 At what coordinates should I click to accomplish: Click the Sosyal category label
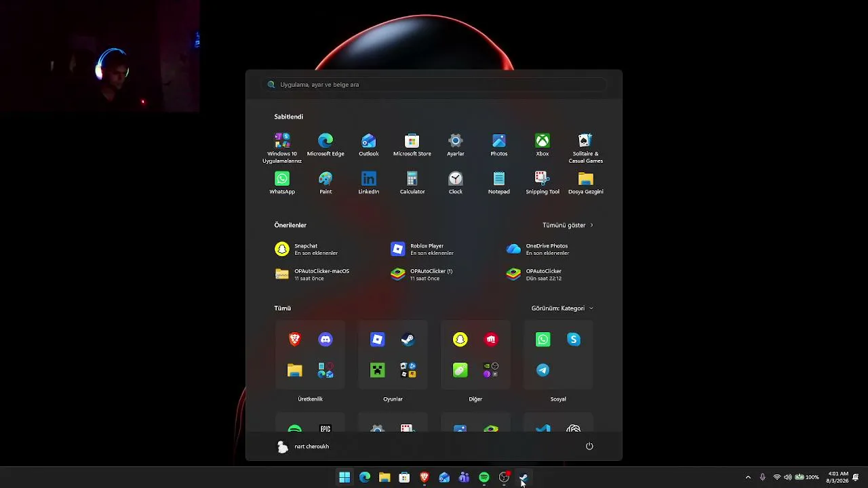click(558, 399)
